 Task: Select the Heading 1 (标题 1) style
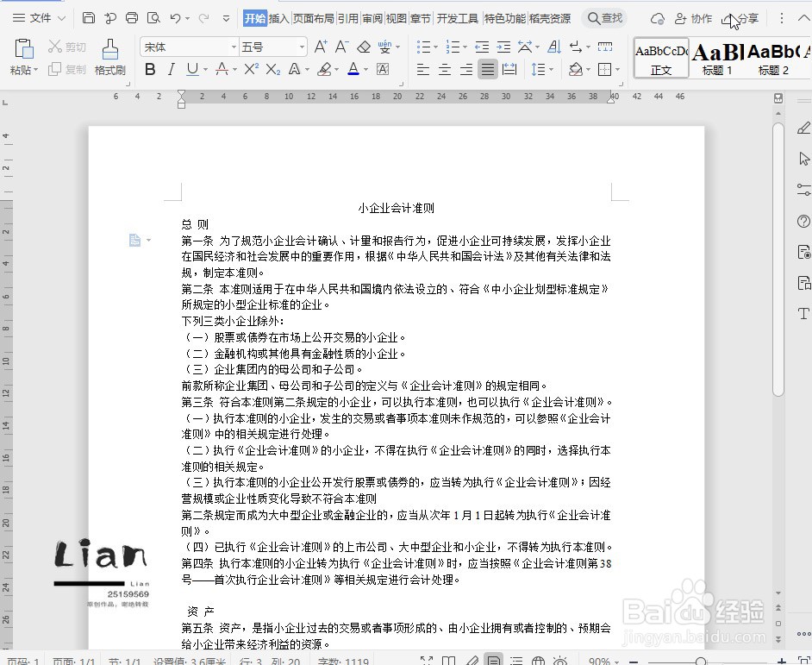coord(717,59)
